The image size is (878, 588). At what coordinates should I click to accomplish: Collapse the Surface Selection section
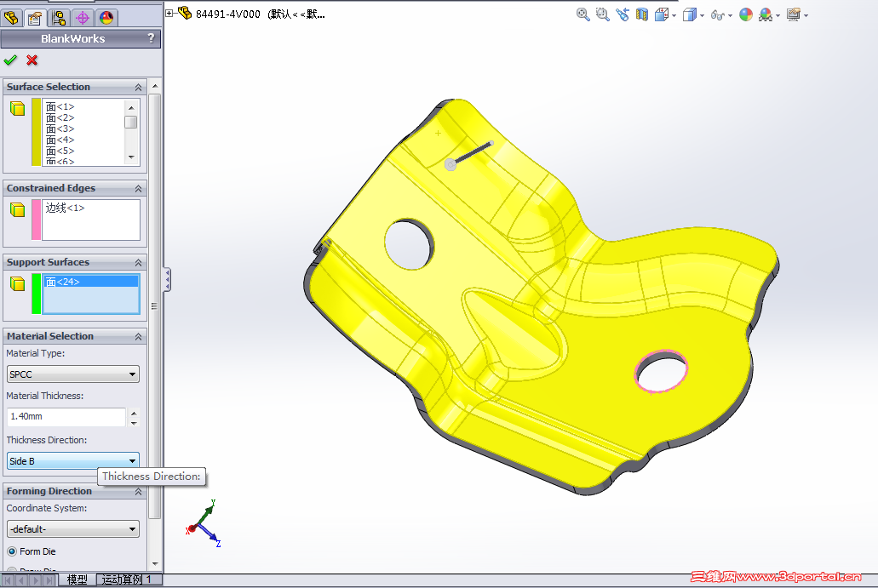click(138, 88)
